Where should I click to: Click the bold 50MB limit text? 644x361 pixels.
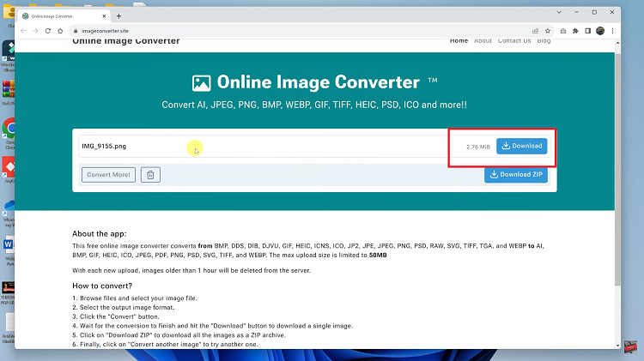[x=378, y=256]
